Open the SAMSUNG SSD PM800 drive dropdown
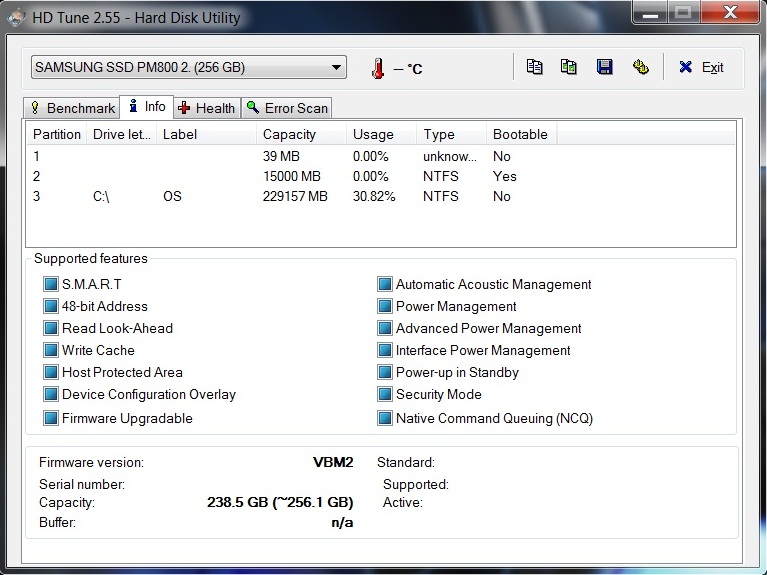 coord(189,67)
